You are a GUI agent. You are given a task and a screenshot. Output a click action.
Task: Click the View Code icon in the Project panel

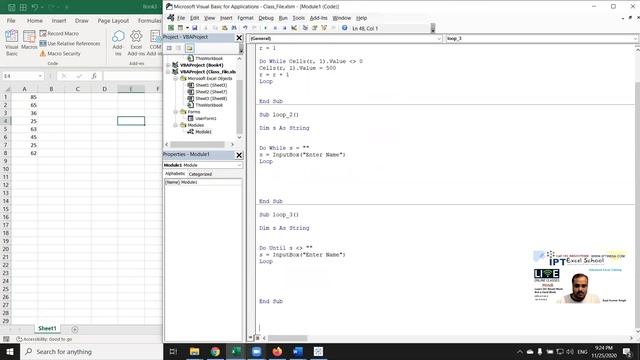[x=169, y=48]
